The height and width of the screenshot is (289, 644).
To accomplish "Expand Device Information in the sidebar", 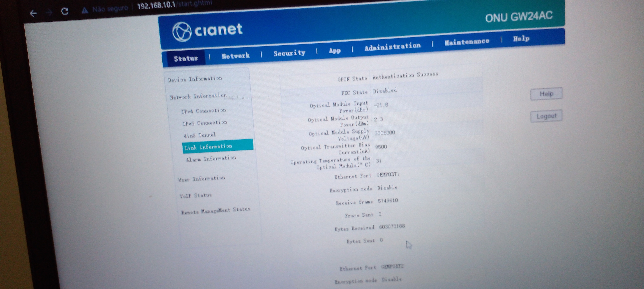I will pos(195,79).
